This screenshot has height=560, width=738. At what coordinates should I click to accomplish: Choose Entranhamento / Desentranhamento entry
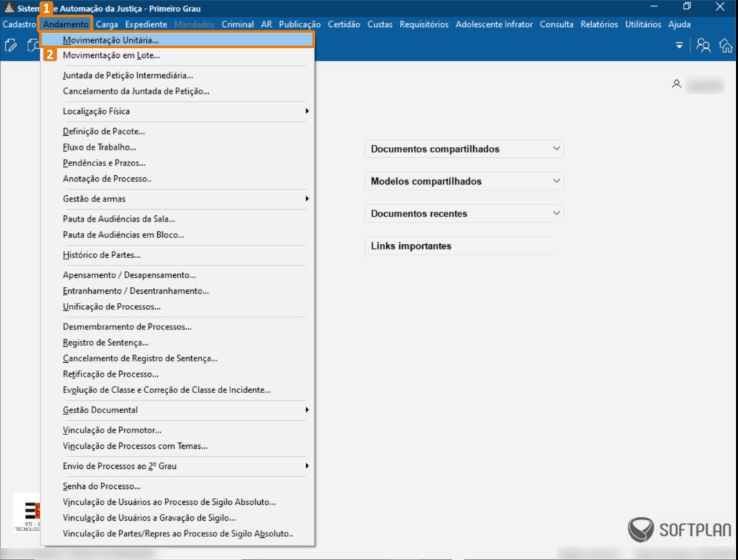pos(177,291)
